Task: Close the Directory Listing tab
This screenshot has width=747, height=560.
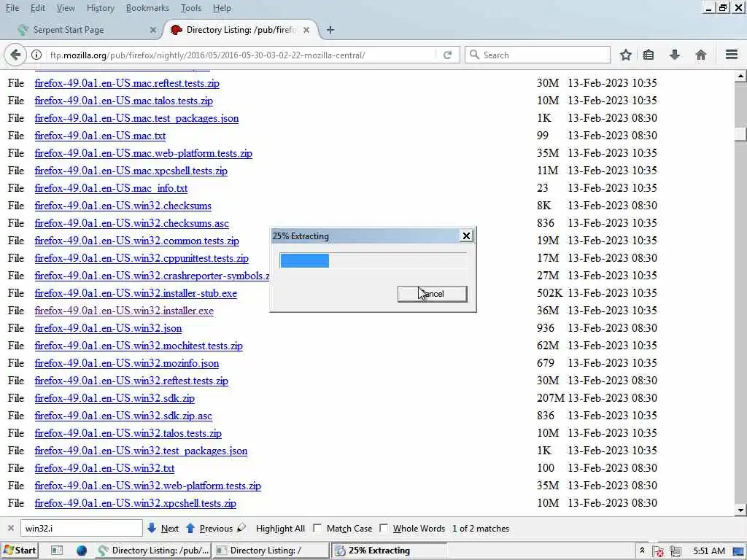Action: pyautogui.click(x=306, y=30)
